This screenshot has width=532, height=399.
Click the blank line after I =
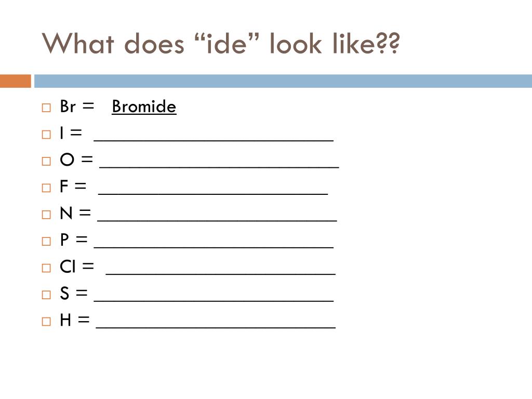[x=214, y=140]
